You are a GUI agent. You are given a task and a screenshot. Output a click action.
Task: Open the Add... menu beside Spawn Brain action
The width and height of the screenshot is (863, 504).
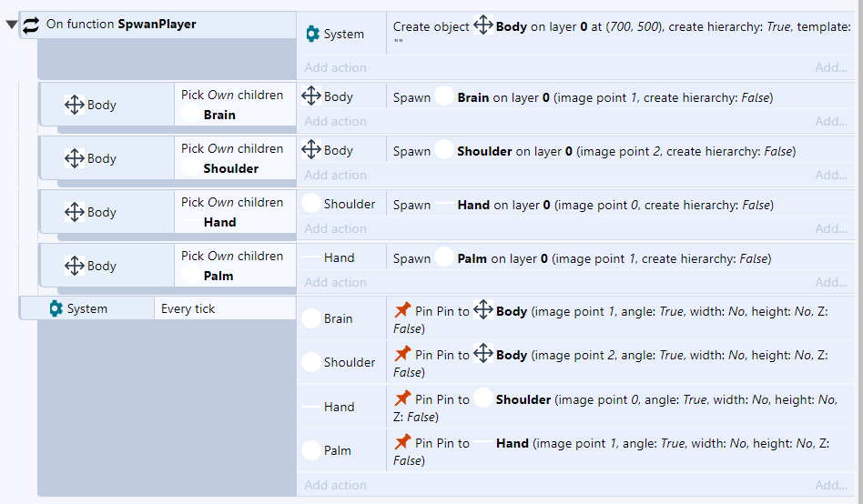click(x=830, y=121)
